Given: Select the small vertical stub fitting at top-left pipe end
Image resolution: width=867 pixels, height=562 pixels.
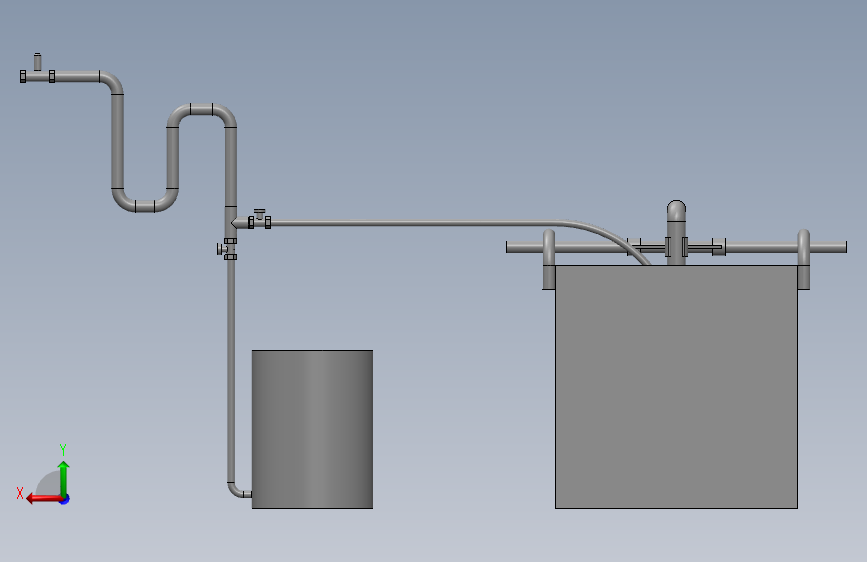Looking at the screenshot, I should 38,62.
